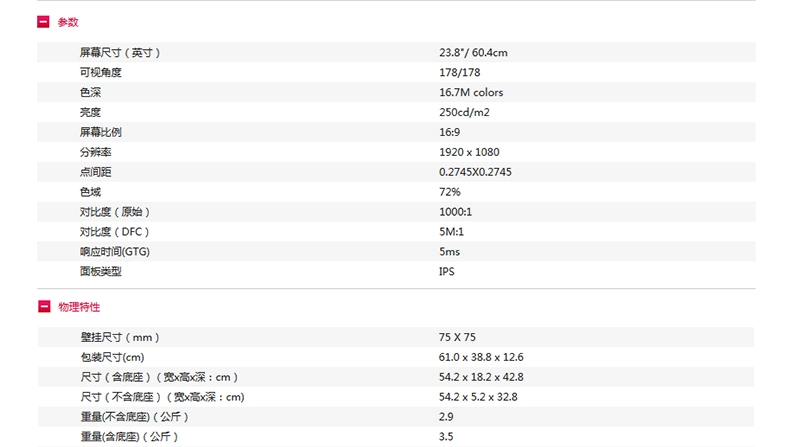Select the 点间距 row label
This screenshot has width=790, height=447.
96,172
